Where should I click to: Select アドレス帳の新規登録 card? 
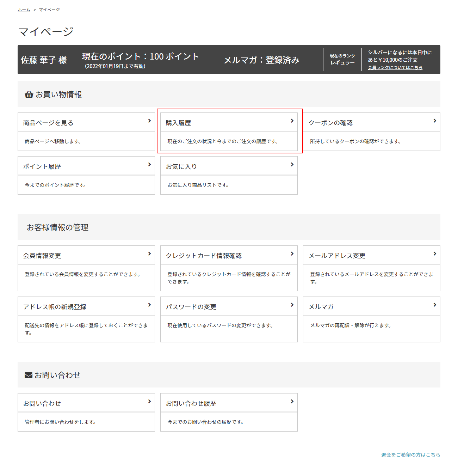click(86, 319)
